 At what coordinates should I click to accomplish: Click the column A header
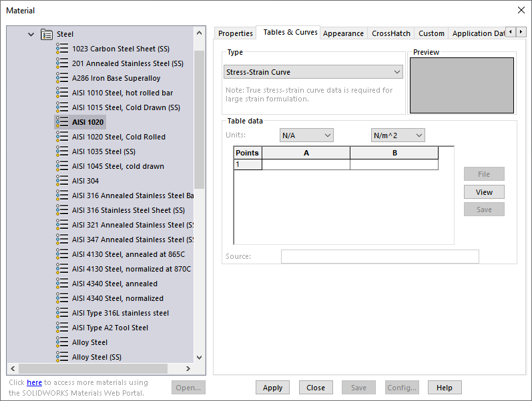click(306, 153)
